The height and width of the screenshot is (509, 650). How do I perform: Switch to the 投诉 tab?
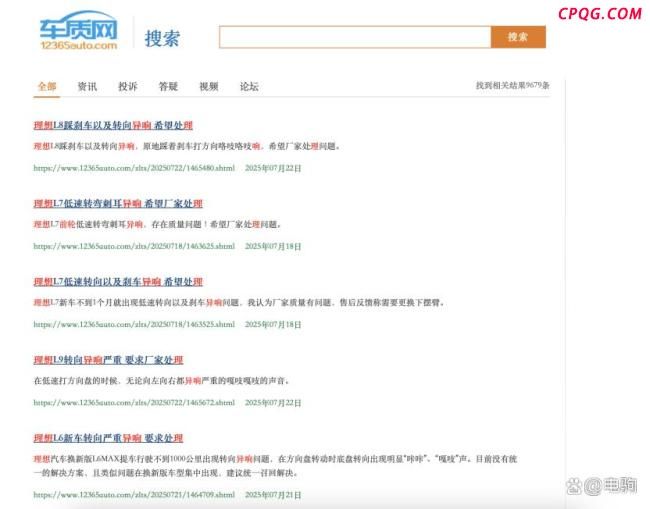tap(128, 86)
